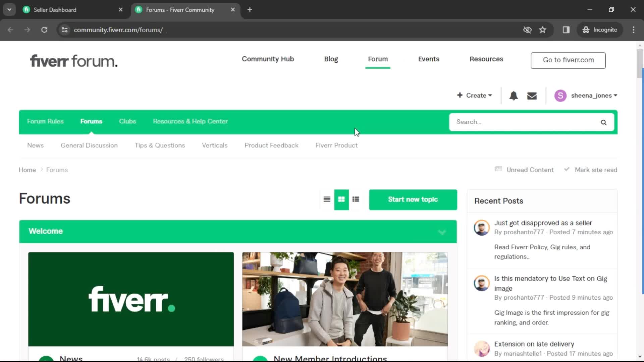This screenshot has height=362, width=644.
Task: Open Forum Rules in green bar
Action: [x=45, y=121]
